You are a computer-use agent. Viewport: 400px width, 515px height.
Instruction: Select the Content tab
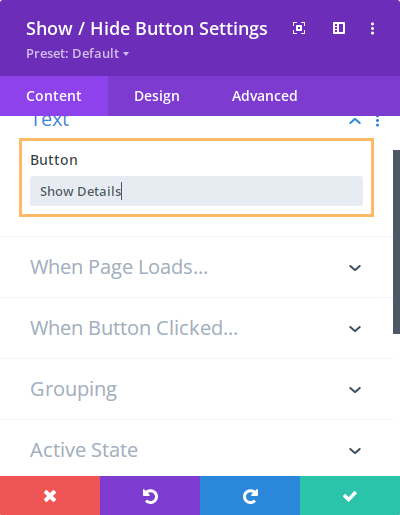coord(54,96)
